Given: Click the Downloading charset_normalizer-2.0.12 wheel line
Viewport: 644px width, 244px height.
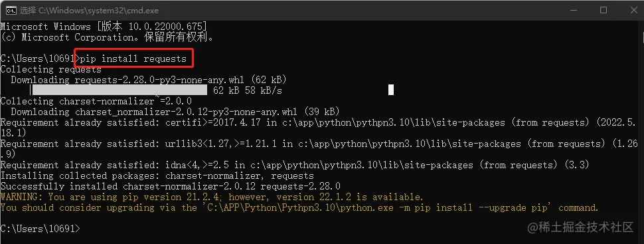Looking at the screenshot, I should tap(175, 112).
